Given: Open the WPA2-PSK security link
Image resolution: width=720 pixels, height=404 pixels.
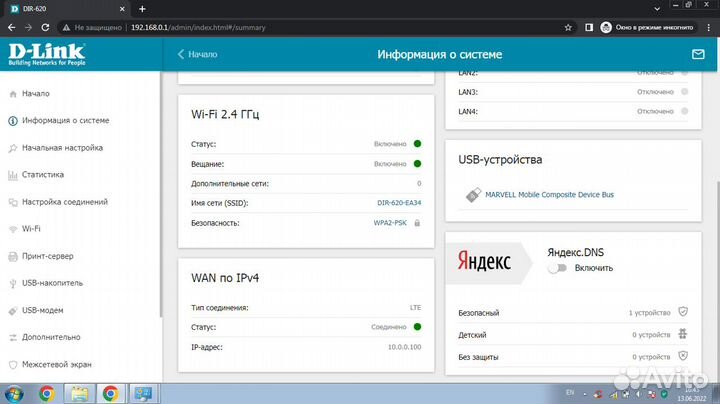Looking at the screenshot, I should pos(390,223).
